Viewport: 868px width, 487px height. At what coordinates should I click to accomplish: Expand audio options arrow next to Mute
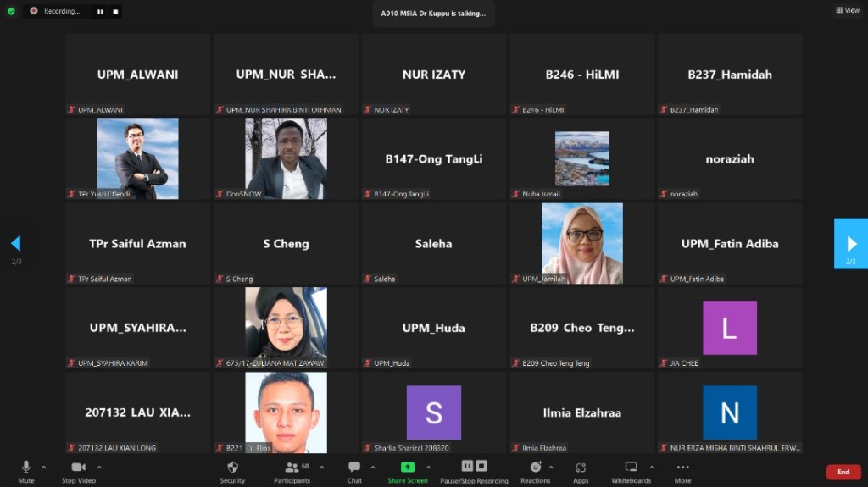coord(44,467)
